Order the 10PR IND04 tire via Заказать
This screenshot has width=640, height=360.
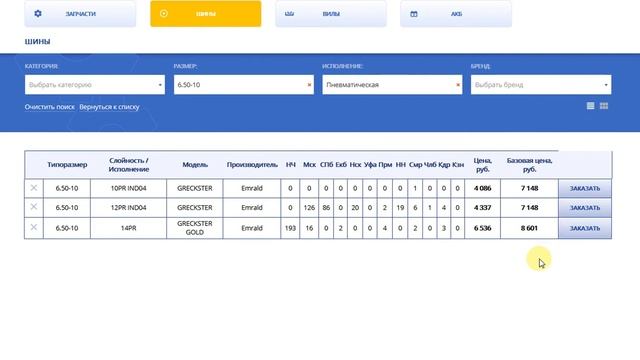click(585, 188)
